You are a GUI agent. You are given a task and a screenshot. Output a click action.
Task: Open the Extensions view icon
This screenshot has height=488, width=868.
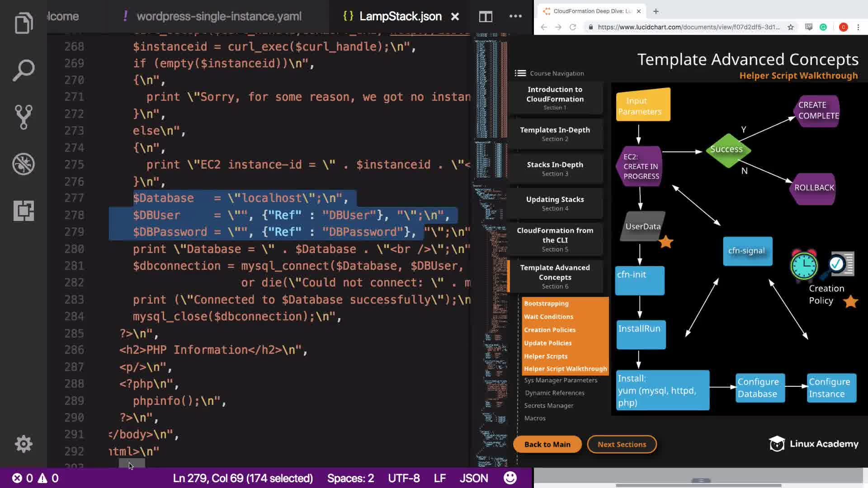point(24,211)
